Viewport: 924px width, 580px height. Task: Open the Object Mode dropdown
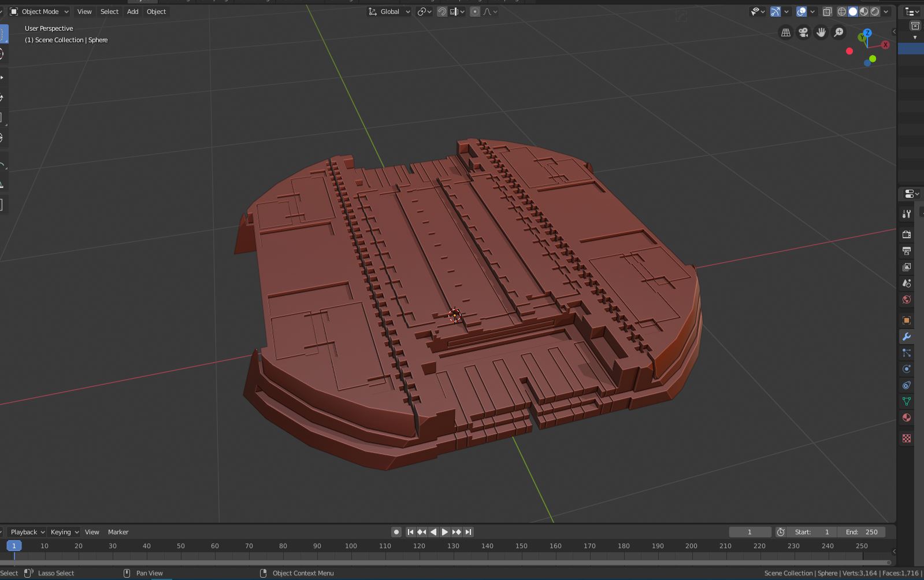coord(39,12)
